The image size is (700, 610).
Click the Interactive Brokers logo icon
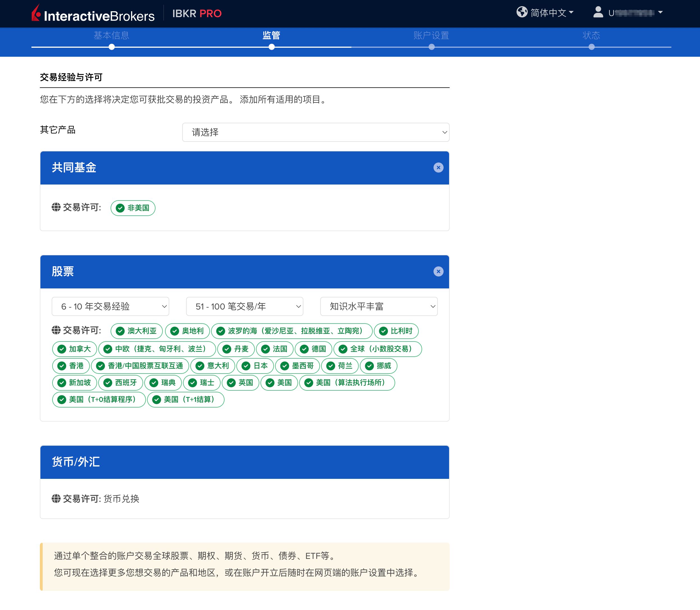click(x=36, y=13)
